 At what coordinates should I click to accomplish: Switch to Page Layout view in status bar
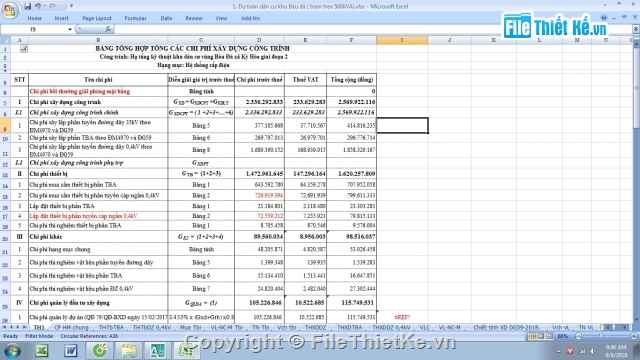click(x=541, y=336)
